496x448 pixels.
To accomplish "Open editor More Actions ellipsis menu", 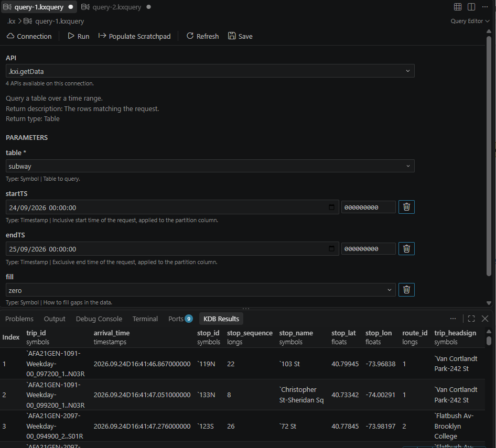I will (485, 7).
